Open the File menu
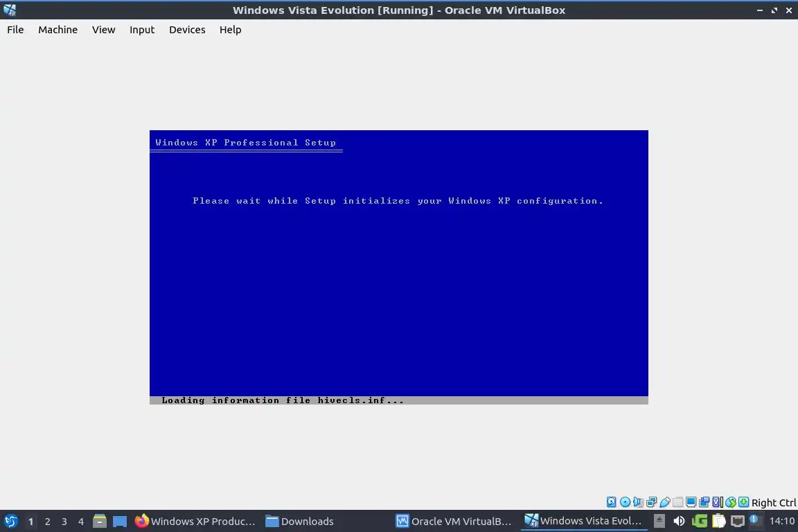798x532 pixels. (x=15, y=30)
